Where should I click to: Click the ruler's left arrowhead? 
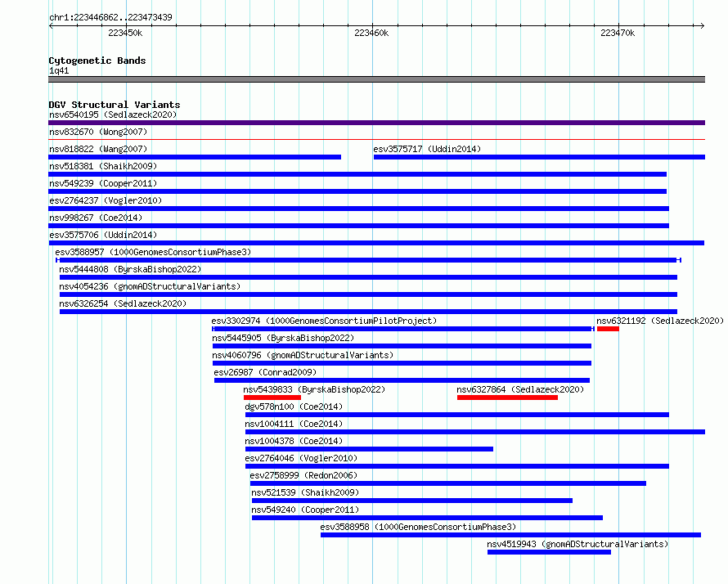point(51,26)
